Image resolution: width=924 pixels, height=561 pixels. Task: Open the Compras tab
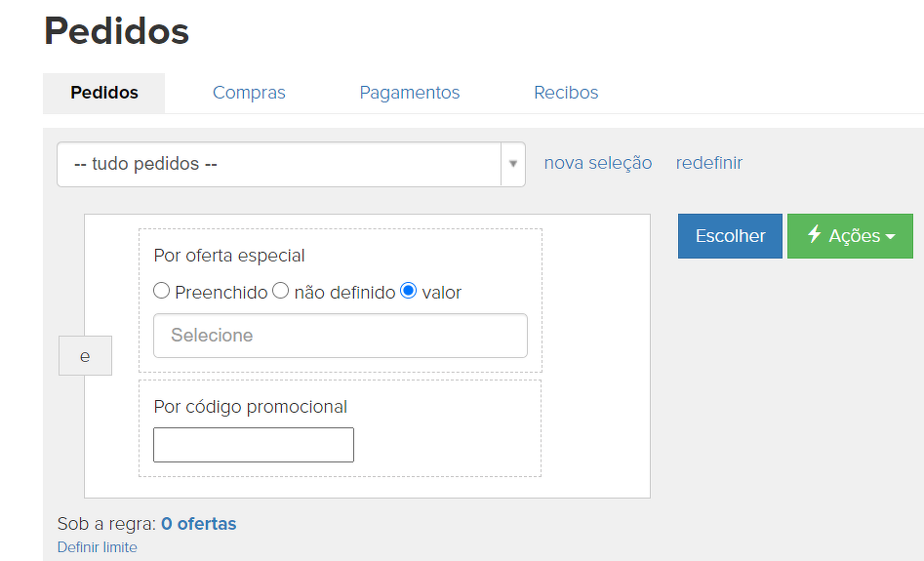[x=249, y=93]
